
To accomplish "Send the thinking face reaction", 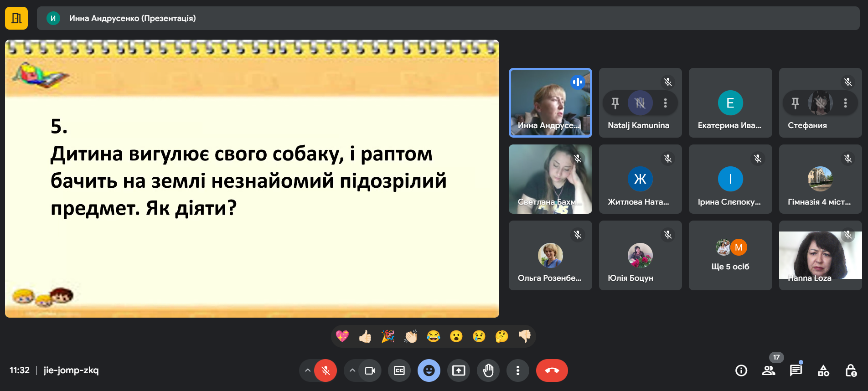I will click(x=501, y=336).
